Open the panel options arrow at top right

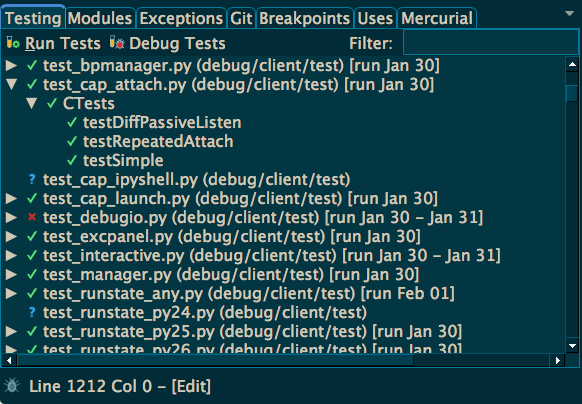[x=569, y=14]
